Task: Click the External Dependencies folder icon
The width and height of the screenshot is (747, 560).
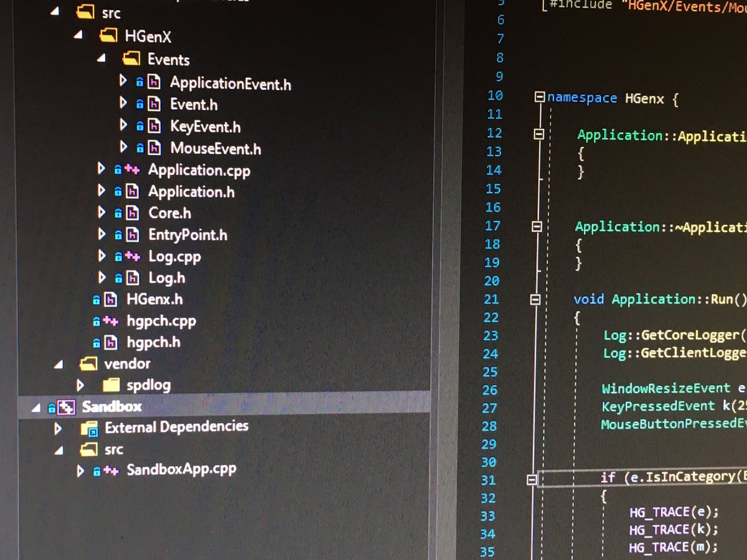Action: [x=89, y=429]
